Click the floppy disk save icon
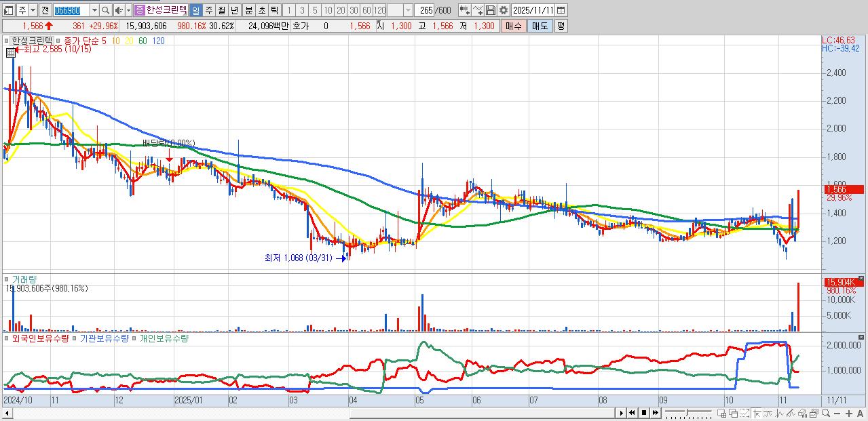 coord(490,10)
